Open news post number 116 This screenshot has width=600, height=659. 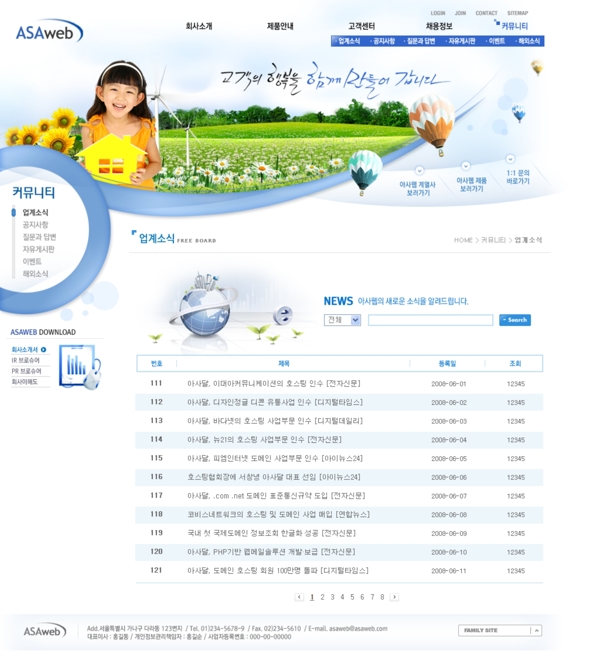pos(274,477)
